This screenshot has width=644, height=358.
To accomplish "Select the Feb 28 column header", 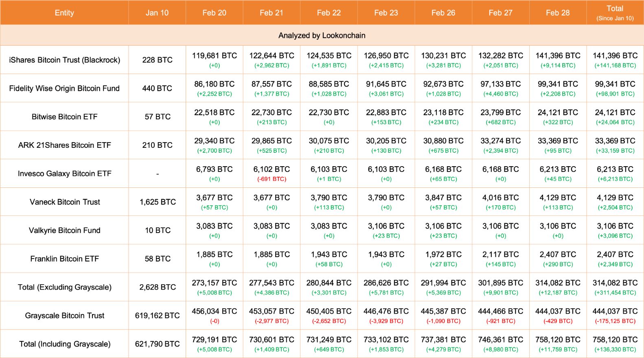I will [x=558, y=13].
